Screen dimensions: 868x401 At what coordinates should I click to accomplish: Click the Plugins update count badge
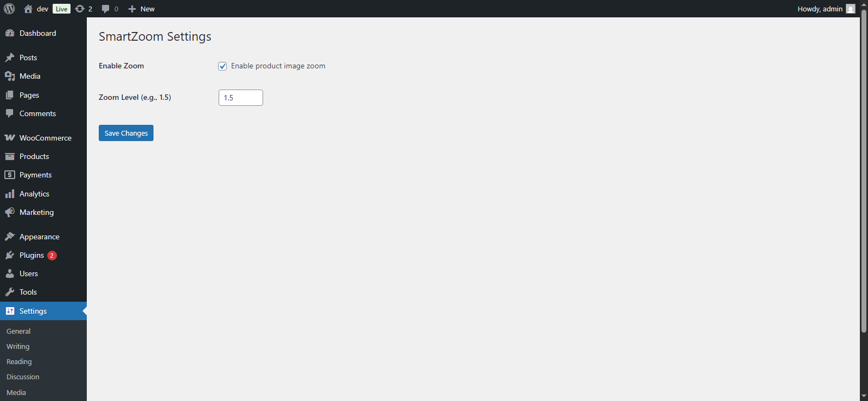click(52, 256)
